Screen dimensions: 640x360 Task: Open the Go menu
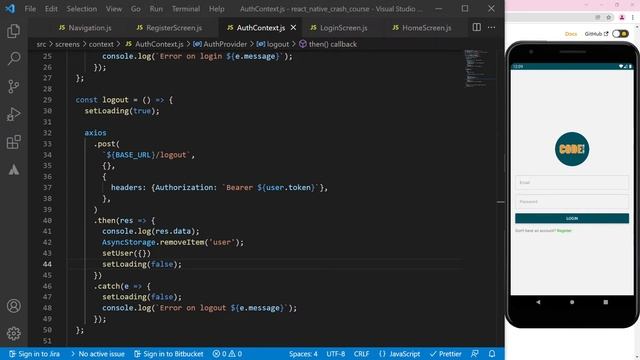point(136,9)
